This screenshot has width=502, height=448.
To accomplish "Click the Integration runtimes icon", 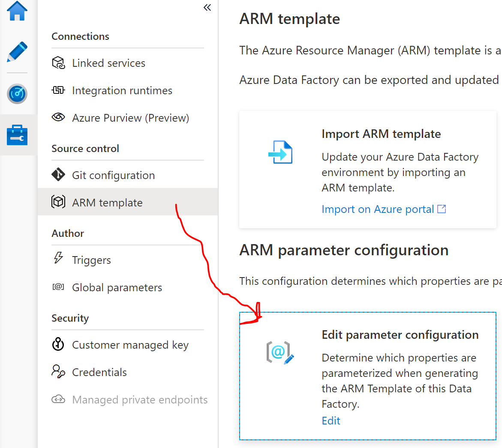I will [x=58, y=90].
